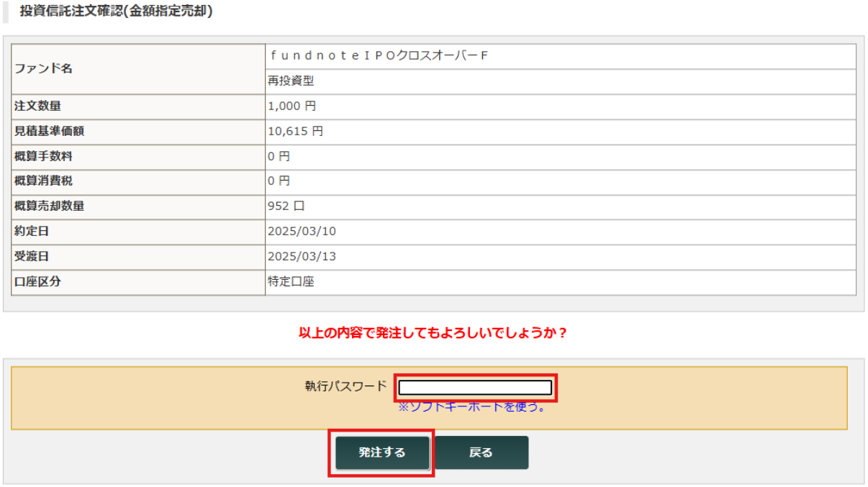This screenshot has height=487, width=868.
Task: Open the ソフトキーボードを使う link
Action: coord(471,407)
